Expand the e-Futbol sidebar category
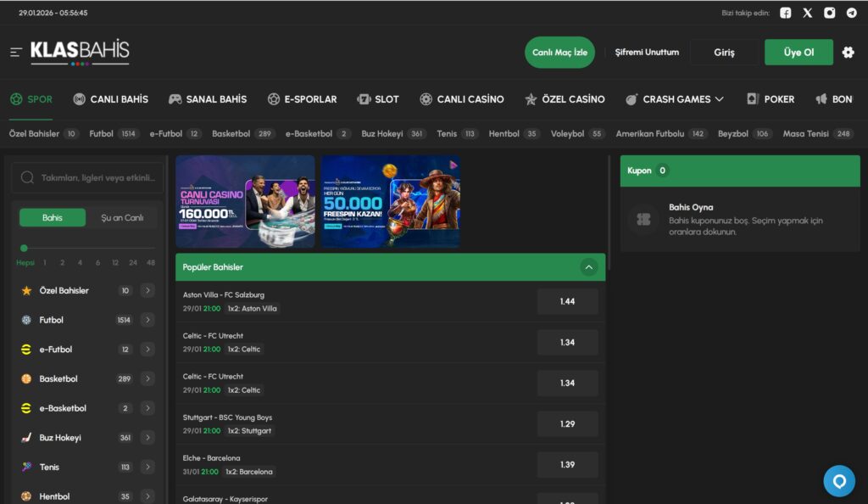 (x=147, y=350)
